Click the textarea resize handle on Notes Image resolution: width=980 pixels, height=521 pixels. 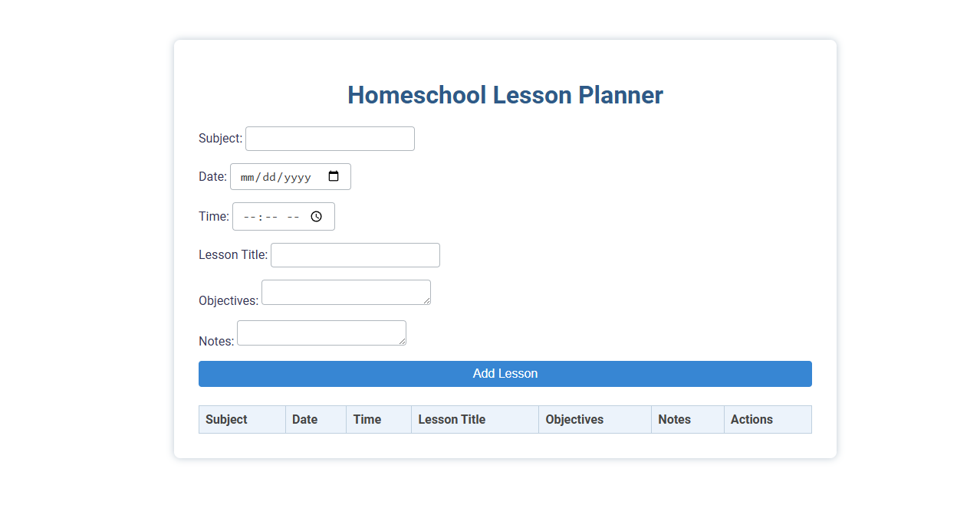403,341
